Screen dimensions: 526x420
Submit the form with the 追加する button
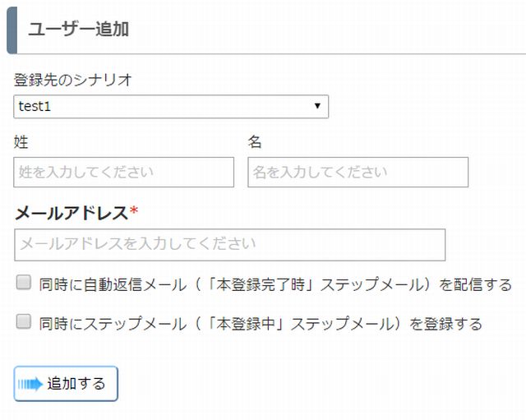pos(66,384)
